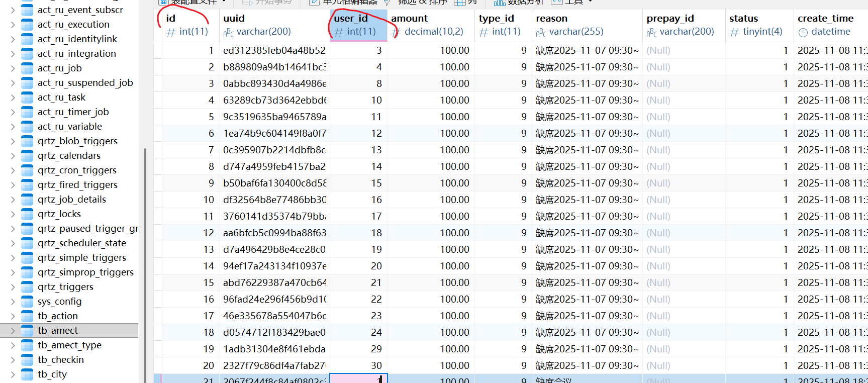Screen dimensions: 868x383
Task: Click uuid cell starting with ed312385feb04a48b52
Action: click(x=274, y=51)
